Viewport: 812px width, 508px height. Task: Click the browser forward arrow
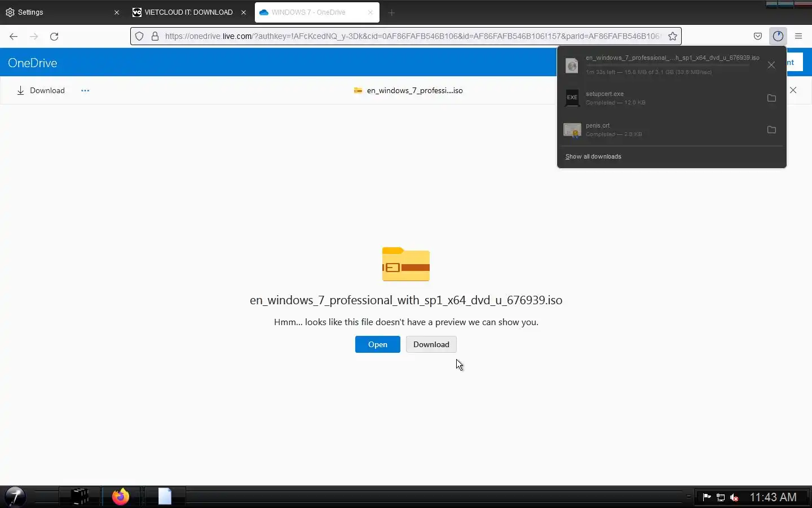click(34, 37)
